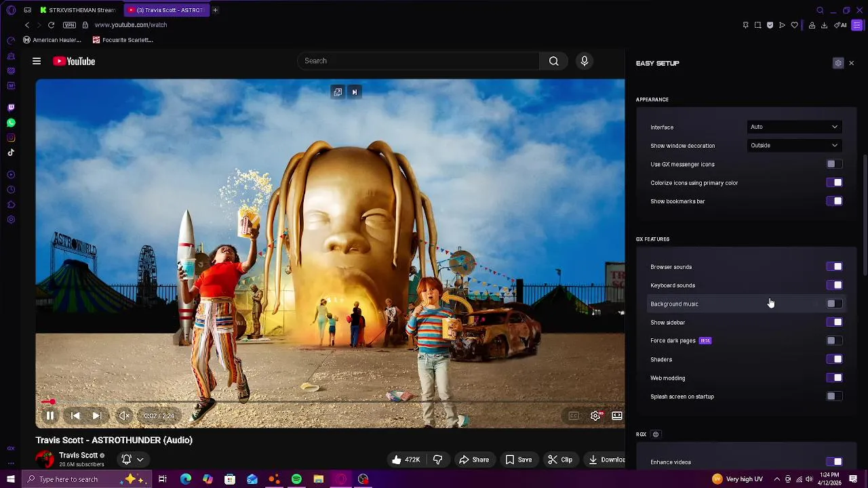Switch video to theater mode
This screenshot has width=868, height=488.
pos(617,415)
